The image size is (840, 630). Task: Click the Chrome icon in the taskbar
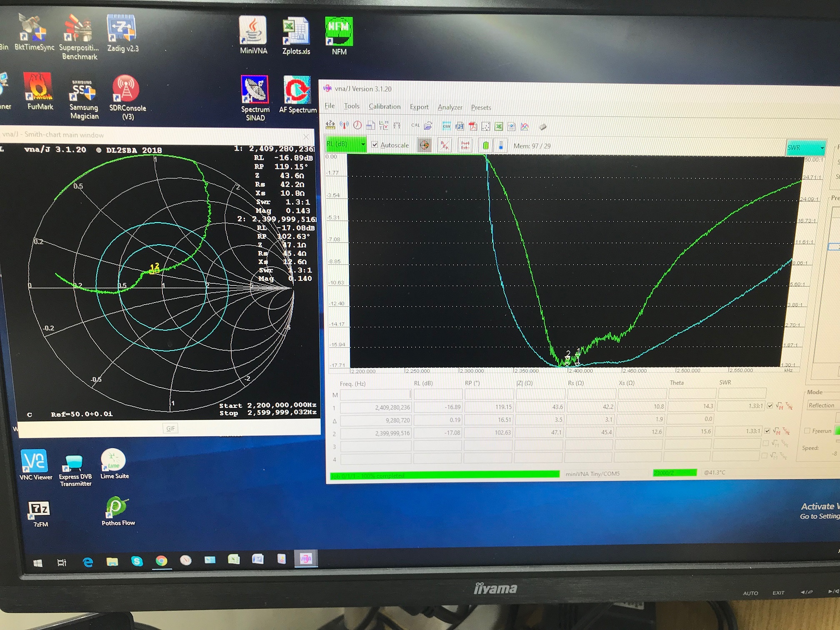pos(161,561)
